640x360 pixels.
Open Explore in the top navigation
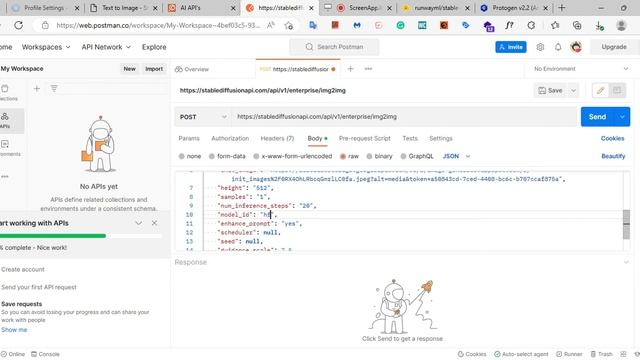click(x=154, y=47)
